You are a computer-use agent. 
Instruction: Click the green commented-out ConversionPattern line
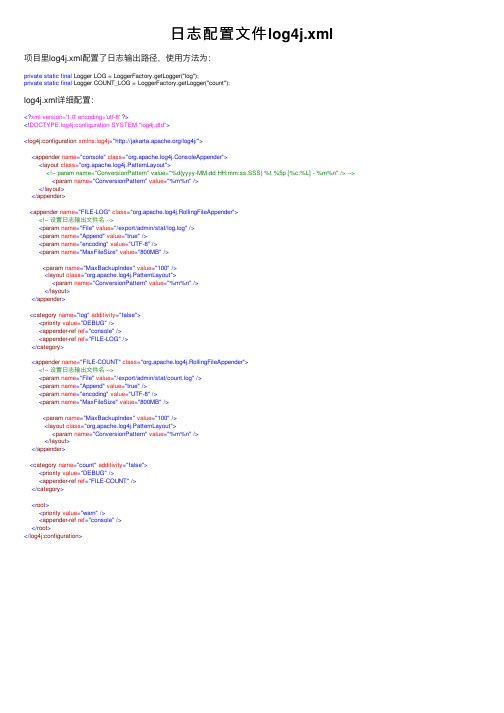200,173
